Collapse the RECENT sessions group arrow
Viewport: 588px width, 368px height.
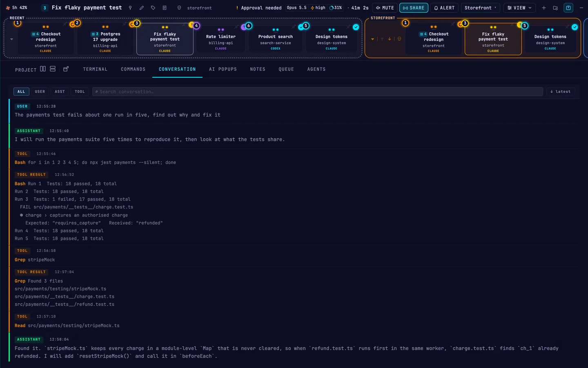(x=11, y=39)
